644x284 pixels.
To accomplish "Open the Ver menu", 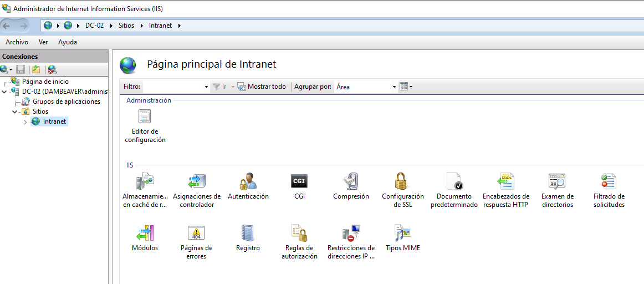I will point(43,42).
